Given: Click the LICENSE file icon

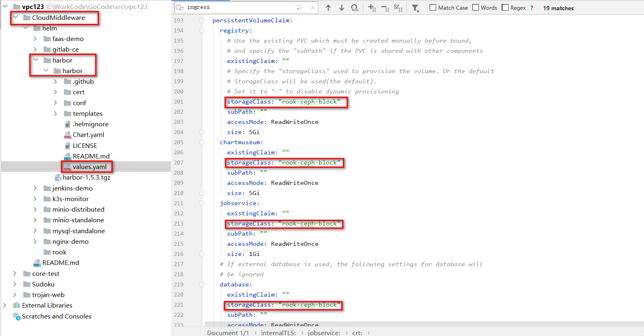Looking at the screenshot, I should 68,145.
